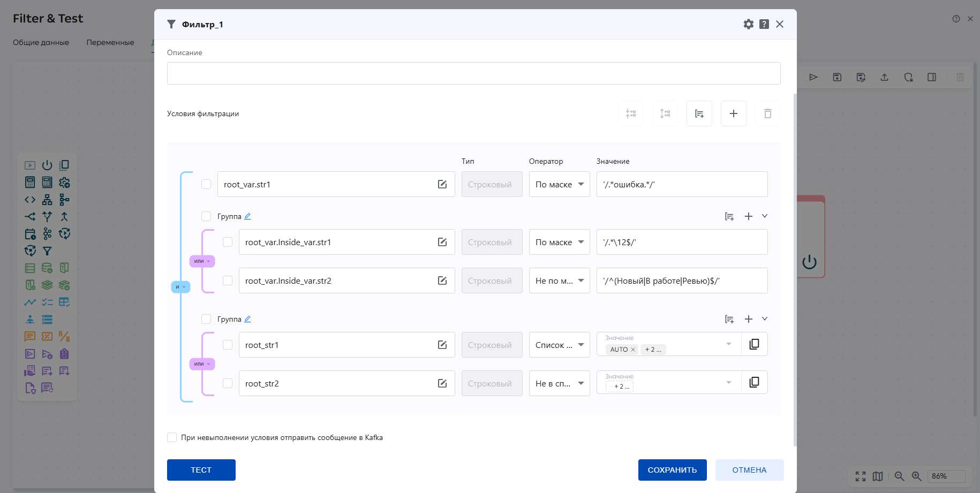Click the dialog vertical scrollbar
This screenshot has height=493, width=980.
click(x=795, y=270)
